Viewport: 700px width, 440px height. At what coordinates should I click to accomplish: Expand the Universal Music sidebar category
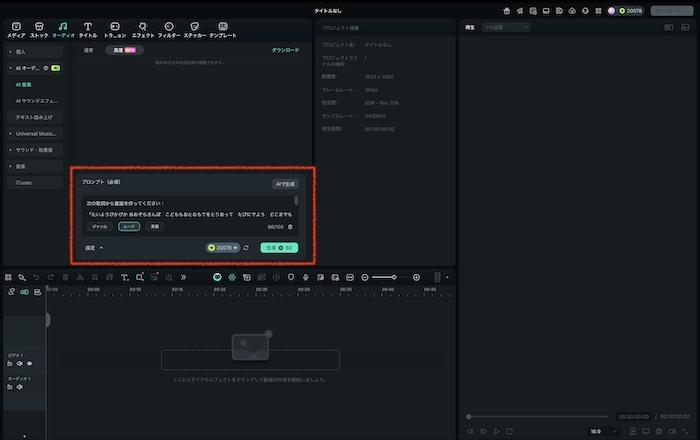36,133
